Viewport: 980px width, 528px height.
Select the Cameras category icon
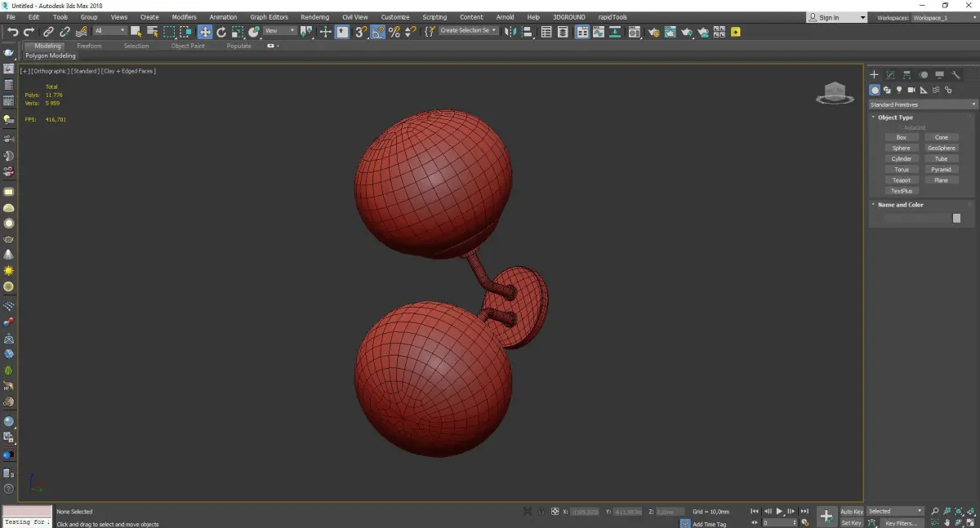tap(911, 90)
